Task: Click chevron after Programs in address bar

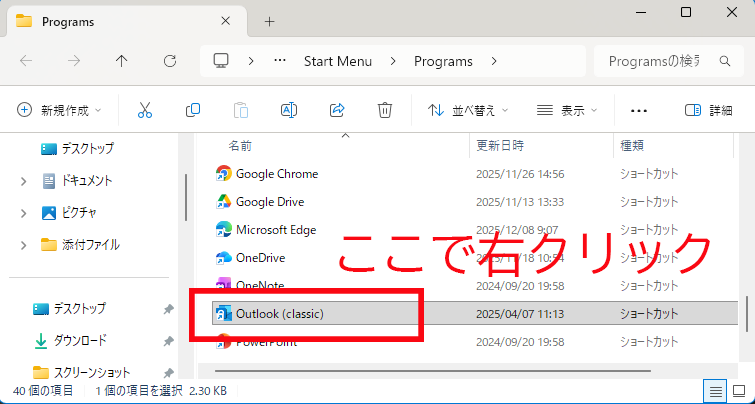Action: pos(494,61)
